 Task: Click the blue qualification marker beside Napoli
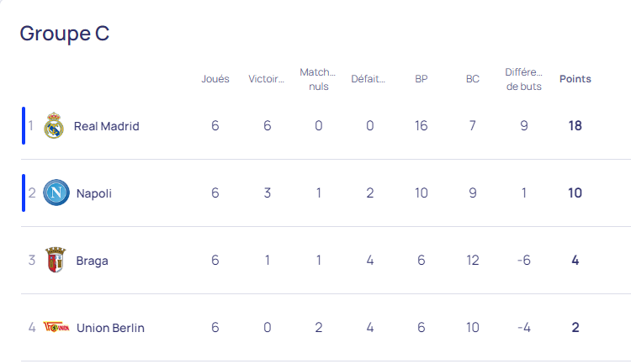24,193
